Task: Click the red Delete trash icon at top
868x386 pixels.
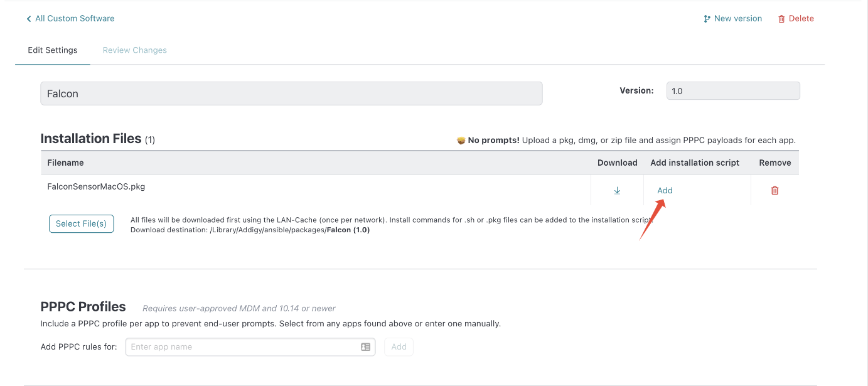Action: (781, 19)
